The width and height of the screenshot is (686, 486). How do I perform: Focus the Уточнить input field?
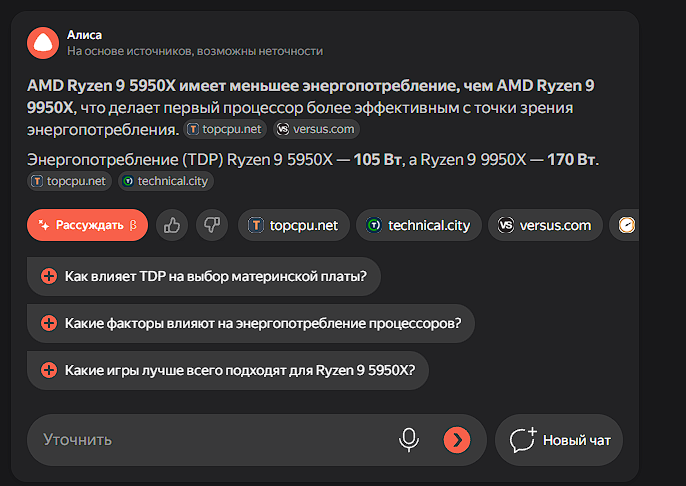click(x=210, y=440)
